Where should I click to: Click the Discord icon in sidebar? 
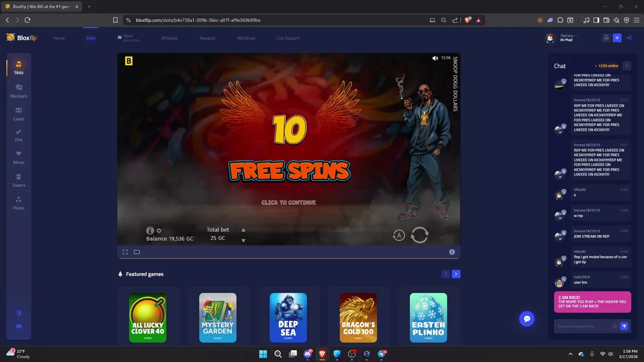tap(19, 326)
